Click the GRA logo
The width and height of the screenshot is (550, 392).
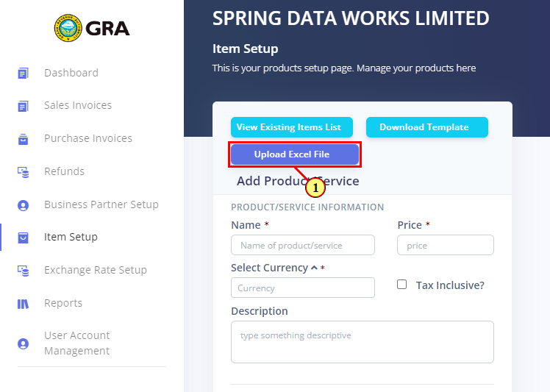pyautogui.click(x=92, y=28)
